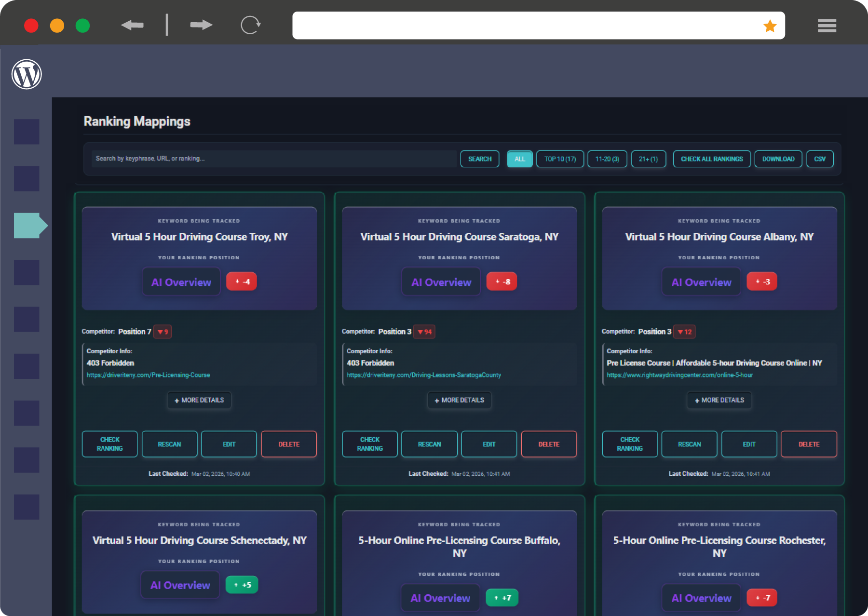
Task: Delete the Troy, NY keyword mapping
Action: pos(288,444)
